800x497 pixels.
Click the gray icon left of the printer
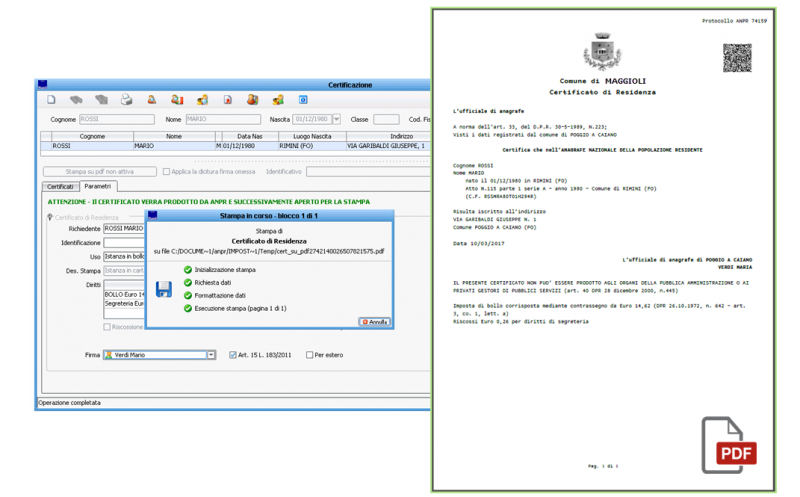coord(102,100)
